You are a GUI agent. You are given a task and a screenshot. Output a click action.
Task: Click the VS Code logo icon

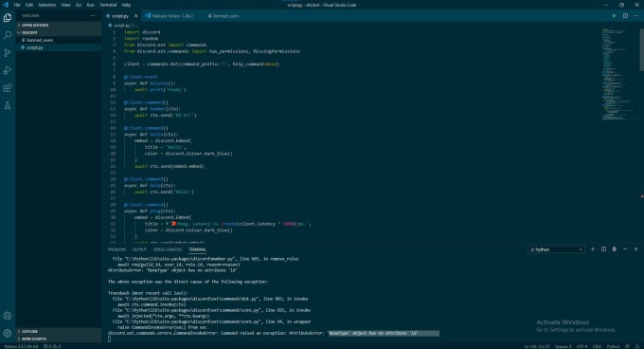(5, 5)
